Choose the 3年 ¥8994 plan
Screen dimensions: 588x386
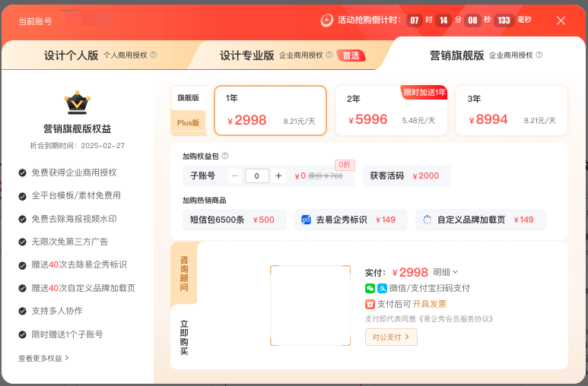[x=511, y=110]
